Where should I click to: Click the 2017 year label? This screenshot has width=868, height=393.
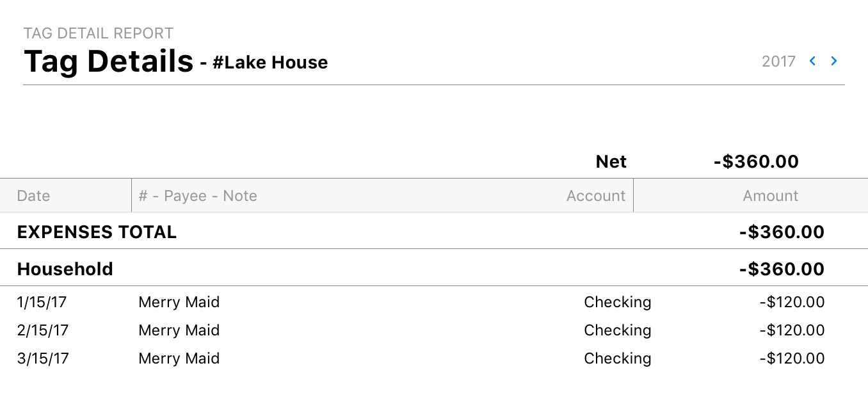(x=778, y=61)
